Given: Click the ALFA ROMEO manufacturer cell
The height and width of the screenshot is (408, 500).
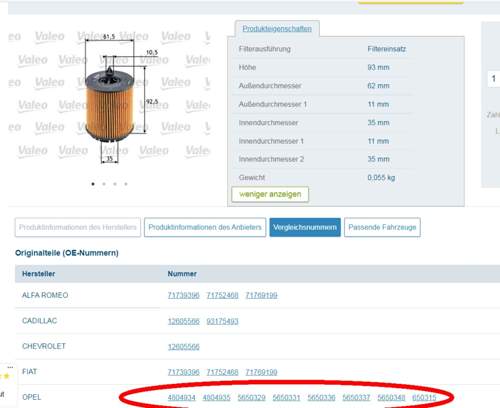Looking at the screenshot, I should coord(45,295).
